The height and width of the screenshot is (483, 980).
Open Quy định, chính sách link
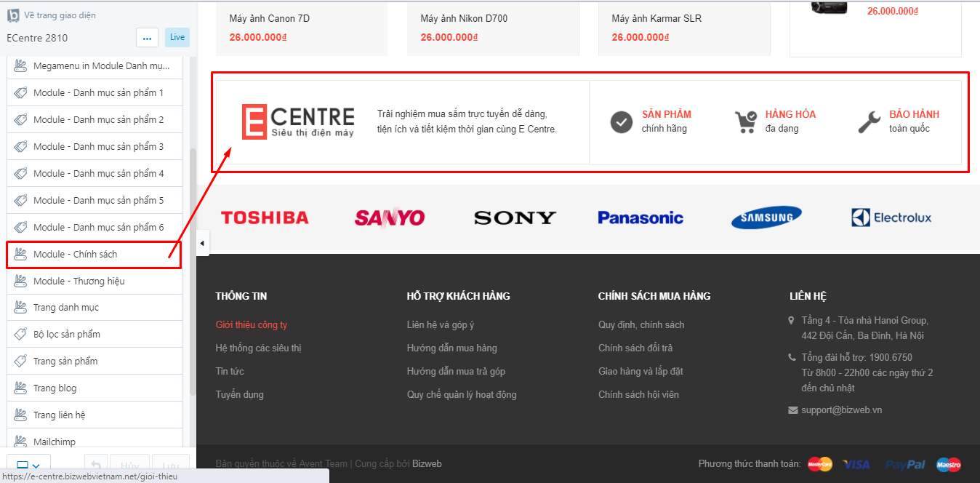click(x=641, y=325)
